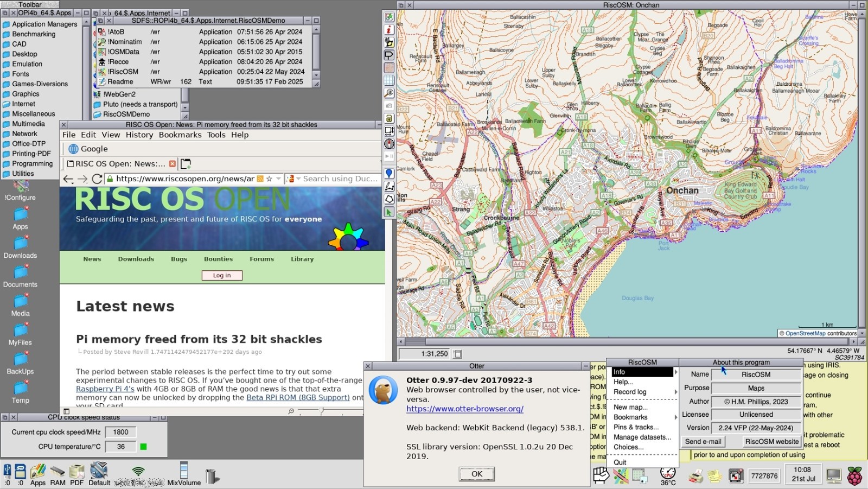Screen dimensions: 868x489
Task: Click the Apps icon on the icon bar
Action: pyautogui.click(x=38, y=474)
